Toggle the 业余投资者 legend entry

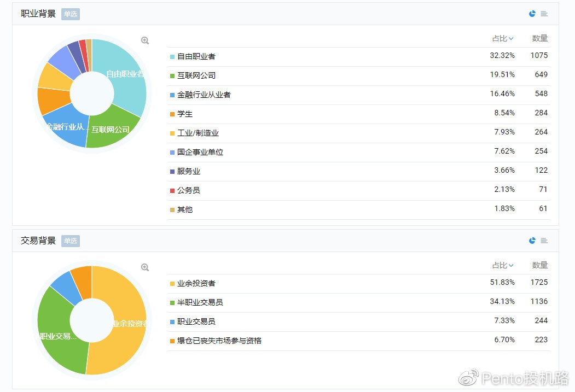tap(196, 283)
